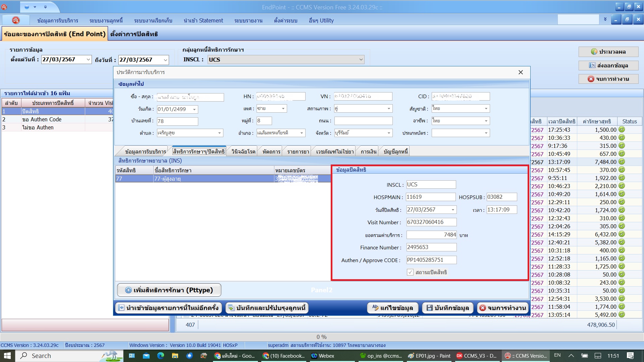Open Microsoft Edge from the taskbar
The height and width of the screenshot is (362, 644).
click(161, 356)
